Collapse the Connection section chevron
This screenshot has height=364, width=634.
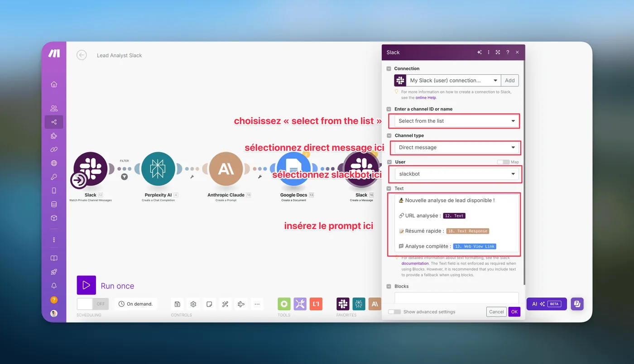click(x=389, y=69)
